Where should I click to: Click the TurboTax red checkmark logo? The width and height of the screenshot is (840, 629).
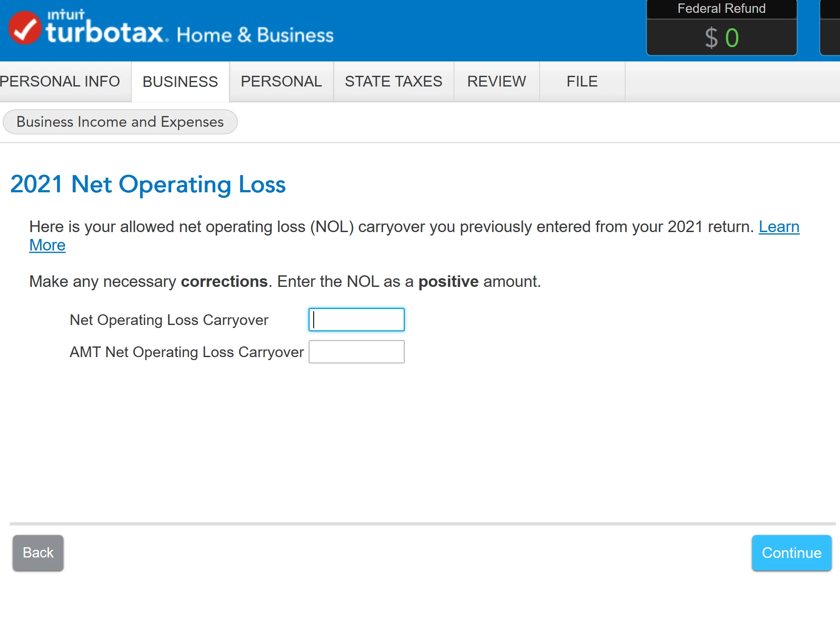(x=25, y=28)
